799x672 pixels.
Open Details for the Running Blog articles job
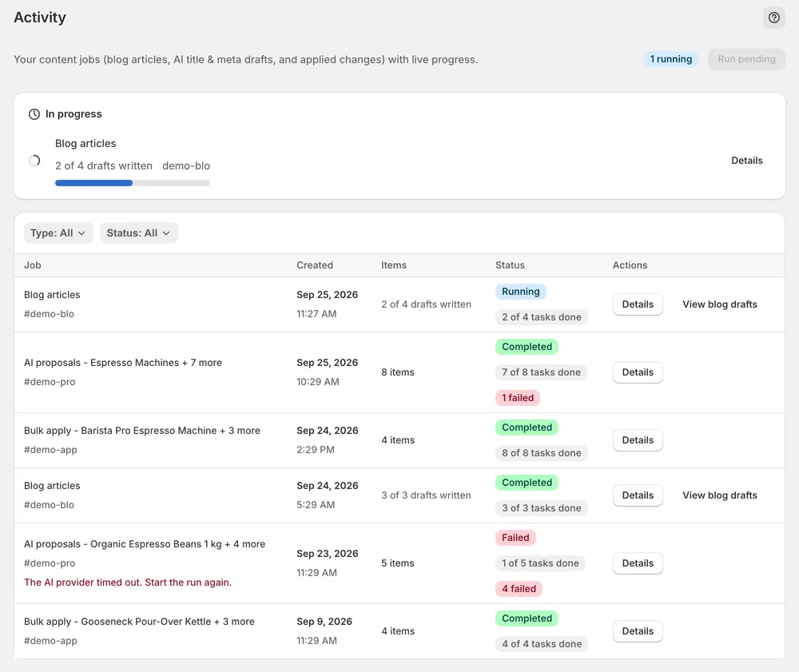[x=638, y=304]
